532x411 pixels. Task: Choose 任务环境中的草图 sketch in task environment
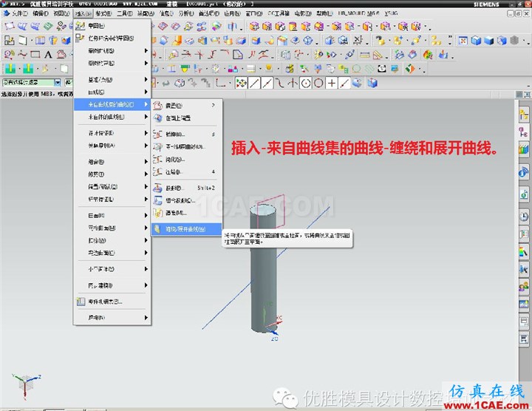click(x=112, y=38)
